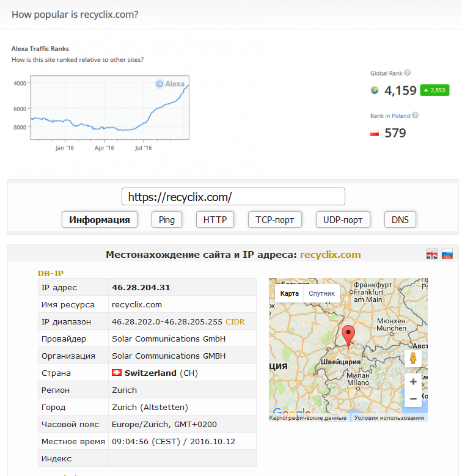Click the Solar Communications GMBH organization value

click(x=169, y=356)
